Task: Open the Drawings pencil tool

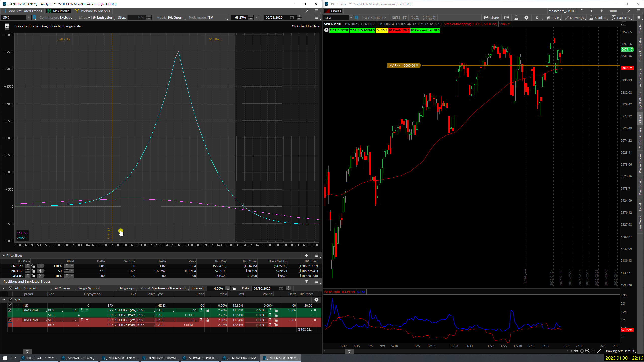Action: (x=574, y=18)
